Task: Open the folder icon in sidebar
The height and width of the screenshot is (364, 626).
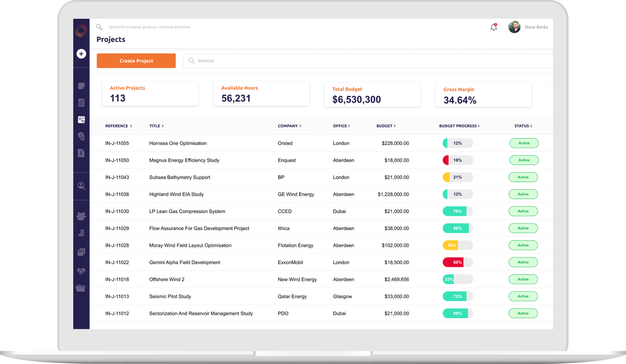Action: pyautogui.click(x=81, y=288)
